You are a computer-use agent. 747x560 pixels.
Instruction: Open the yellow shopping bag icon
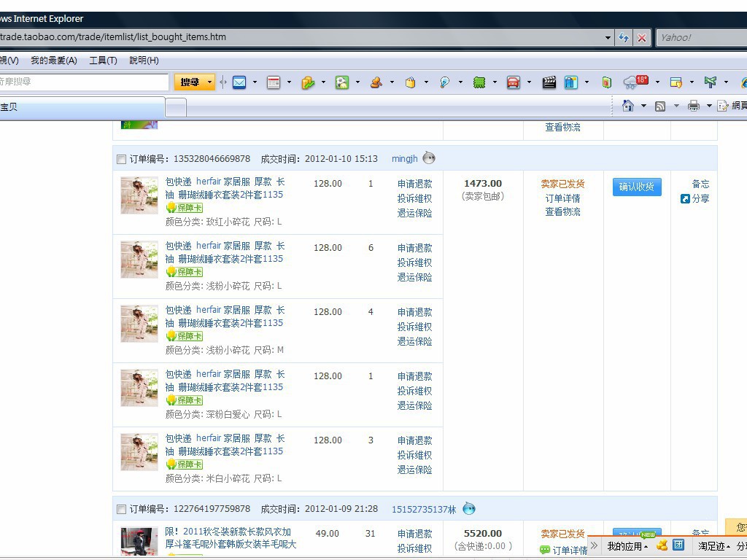tap(410, 82)
